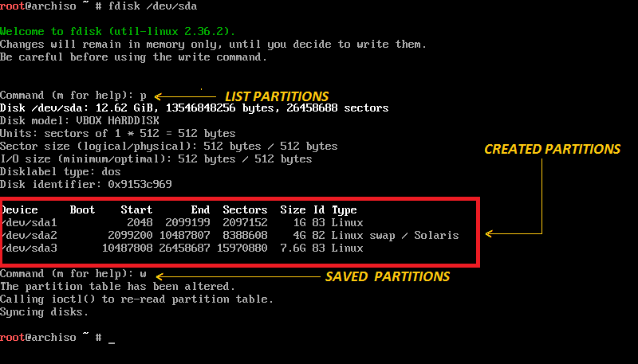Select the 'Disklabel type: dos' line
Image resolution: width=638 pixels, height=364 pixels.
click(61, 171)
